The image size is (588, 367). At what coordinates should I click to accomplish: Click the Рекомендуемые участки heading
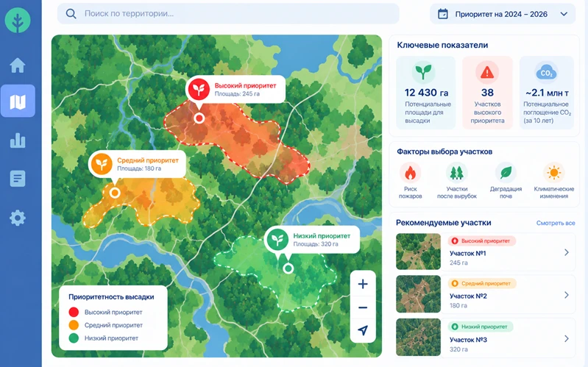443,223
